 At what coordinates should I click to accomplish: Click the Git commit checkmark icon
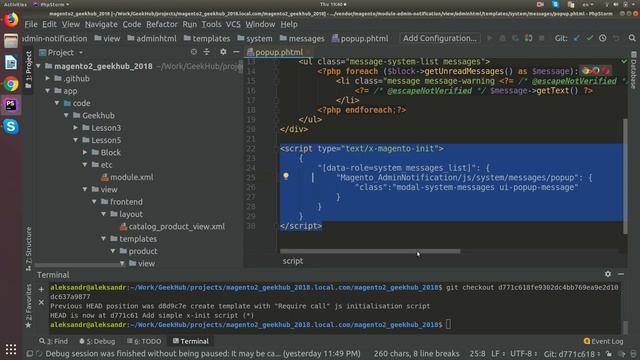coord(589,38)
